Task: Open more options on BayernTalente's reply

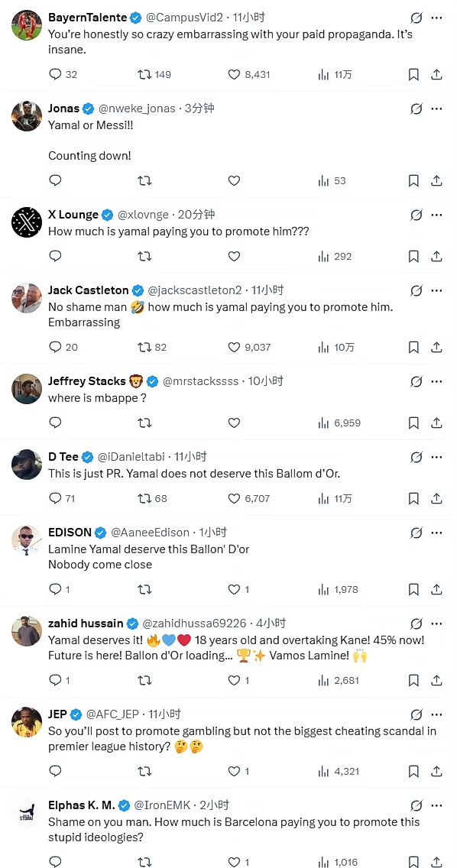Action: click(436, 18)
